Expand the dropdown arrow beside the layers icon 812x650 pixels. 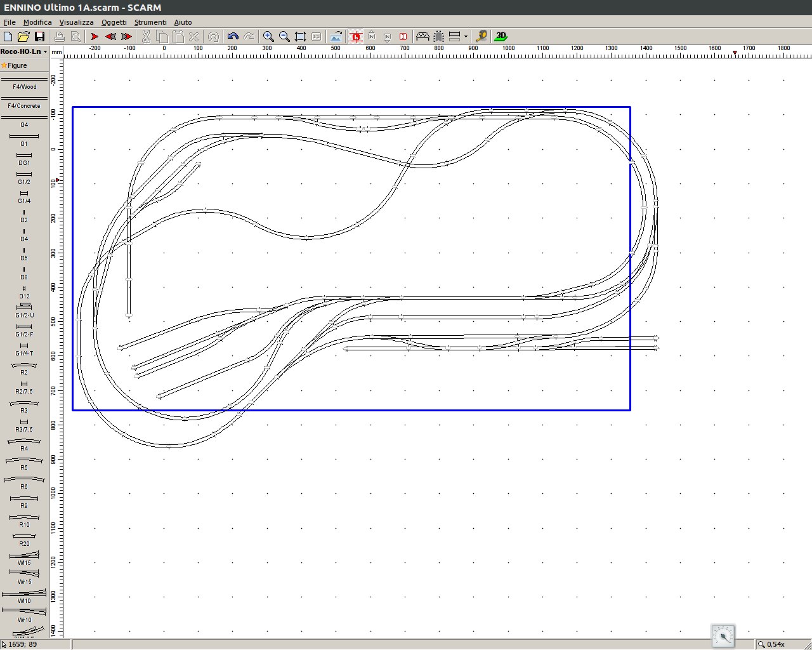(466, 37)
